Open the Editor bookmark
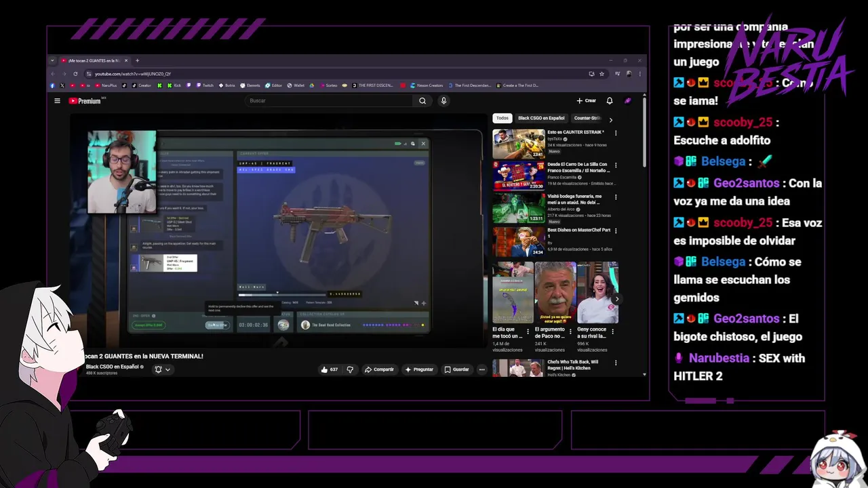This screenshot has width=868, height=488. pos(273,85)
